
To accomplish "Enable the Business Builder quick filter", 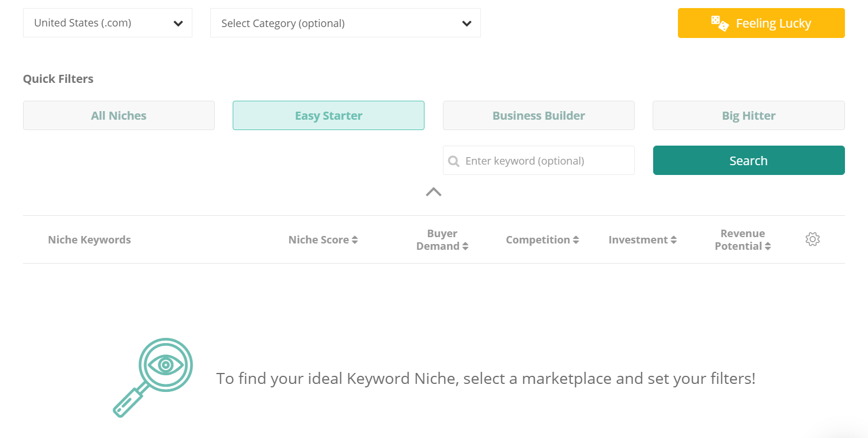I will (539, 116).
